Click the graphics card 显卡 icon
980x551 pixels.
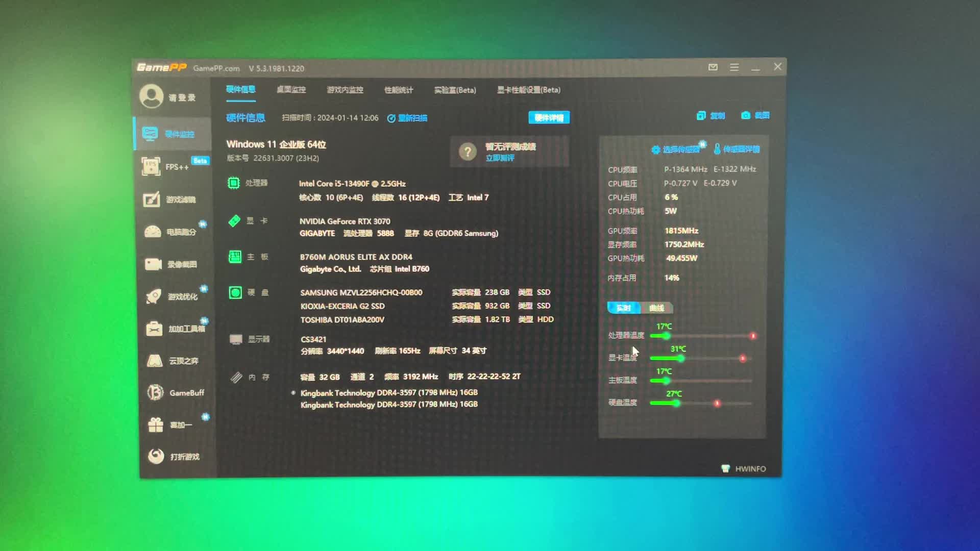234,221
